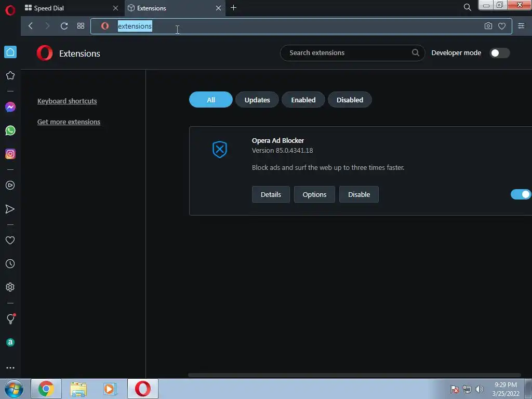The height and width of the screenshot is (399, 532).
Task: Open the Keyboard shortcuts link
Action: point(67,101)
